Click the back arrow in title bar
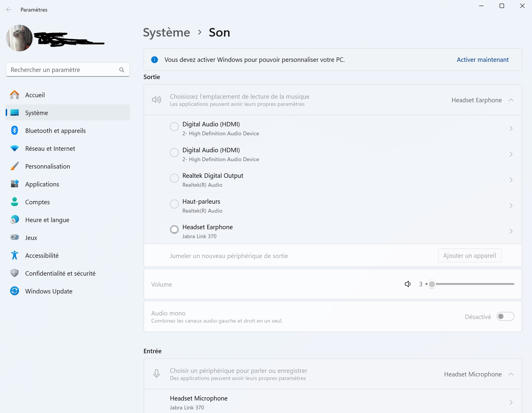Screen dimensions: 532x413 tap(9, 10)
